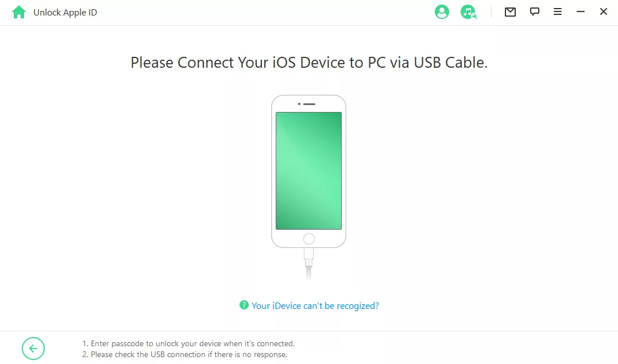Open the mail envelope icon
Image resolution: width=618 pixels, height=364 pixels.
[x=510, y=12]
